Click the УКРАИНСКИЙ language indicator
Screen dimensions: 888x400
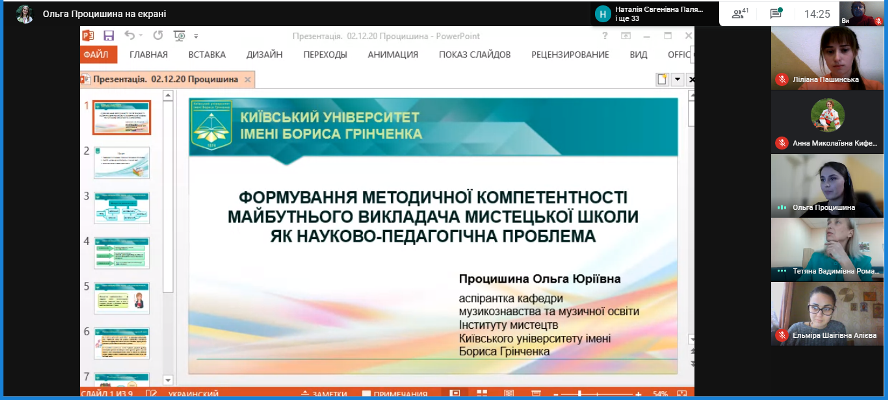[x=189, y=394]
